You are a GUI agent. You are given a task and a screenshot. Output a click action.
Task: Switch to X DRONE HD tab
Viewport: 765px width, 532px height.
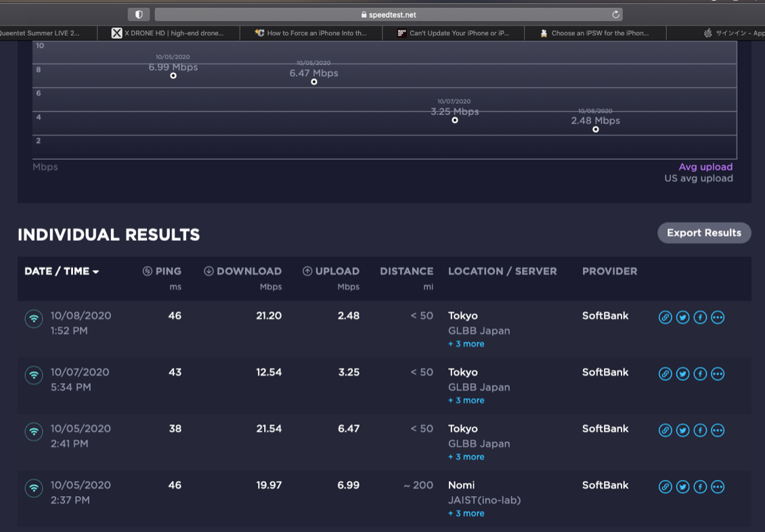click(x=169, y=33)
